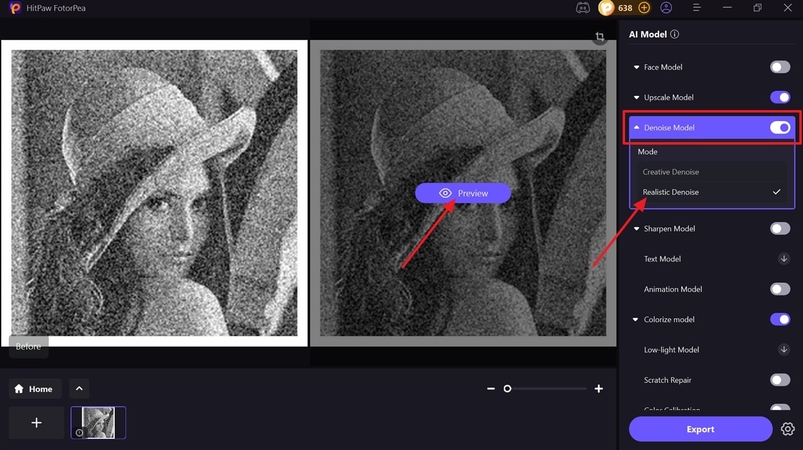Collapse the Denoise Model arrow

pos(636,127)
